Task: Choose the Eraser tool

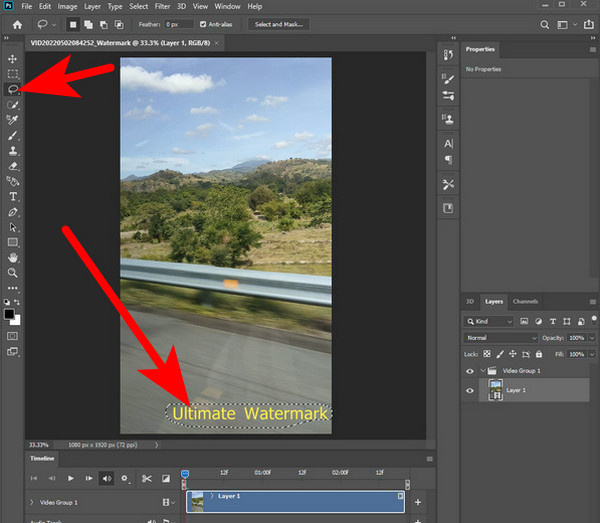Action: [13, 166]
